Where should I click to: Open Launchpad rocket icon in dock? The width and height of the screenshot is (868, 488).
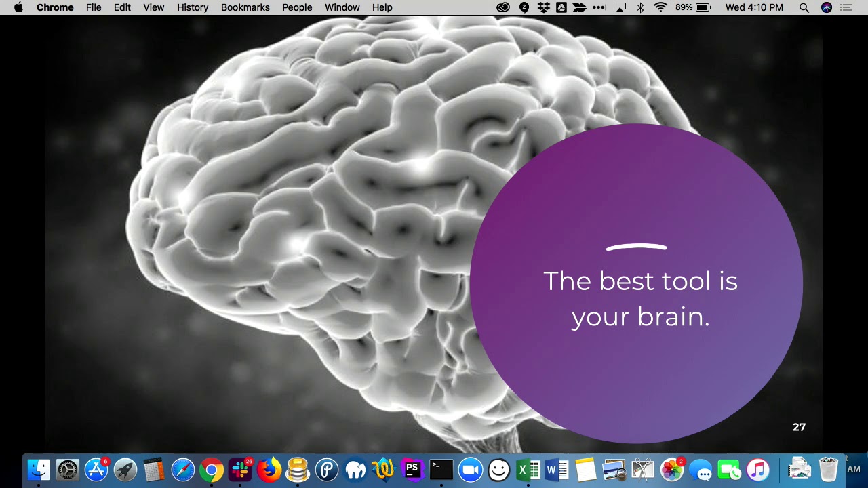click(x=125, y=469)
